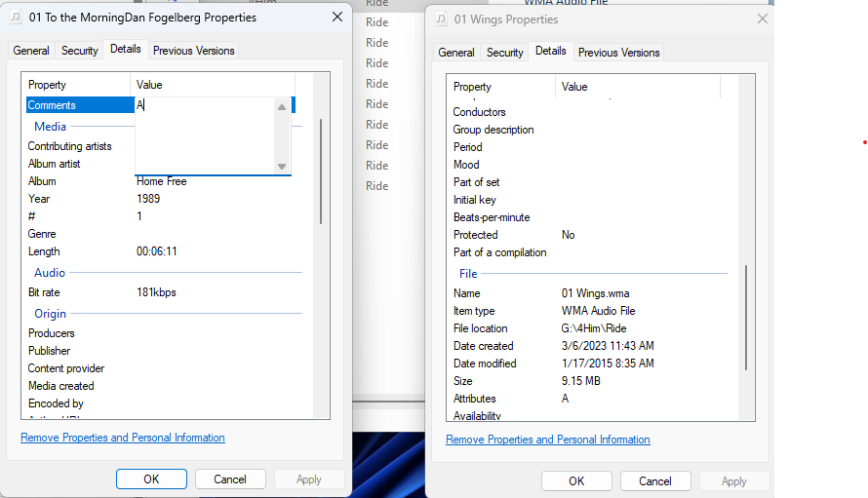Select the Period property row
The height and width of the screenshot is (498, 868).
click(x=468, y=147)
